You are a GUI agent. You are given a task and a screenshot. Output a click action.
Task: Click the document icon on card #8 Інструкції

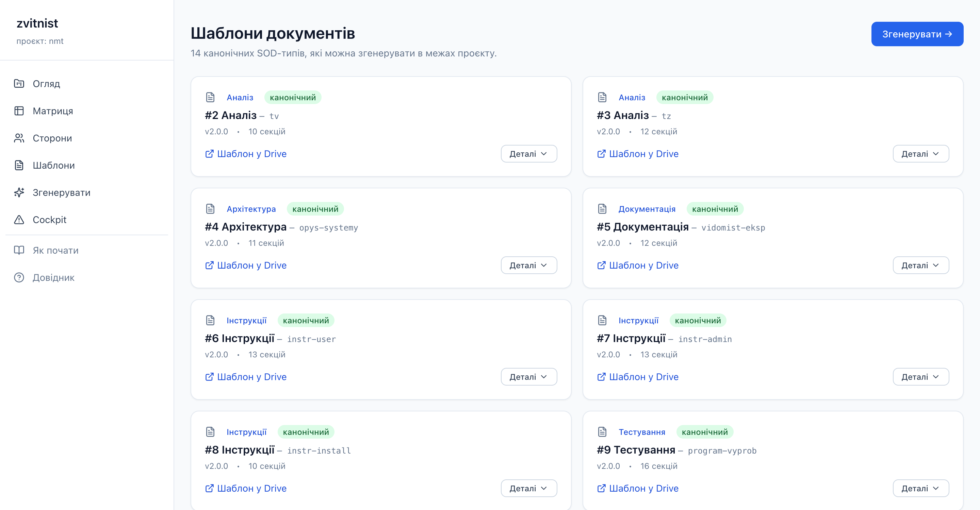tap(210, 432)
